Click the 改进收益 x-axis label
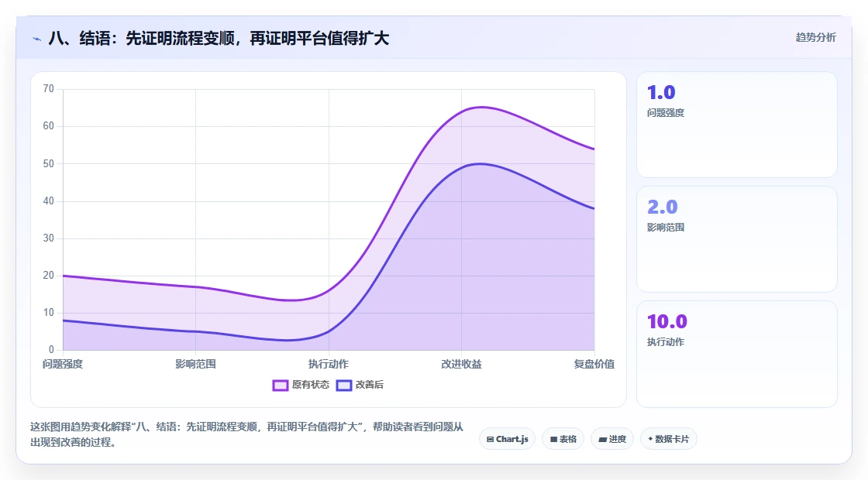This screenshot has height=480, width=868. pos(461,364)
